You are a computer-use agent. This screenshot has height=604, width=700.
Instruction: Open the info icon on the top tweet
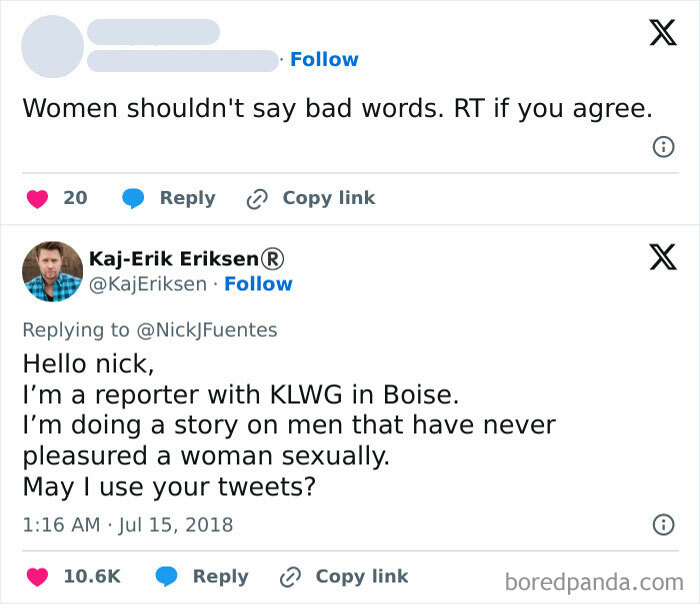click(x=662, y=147)
